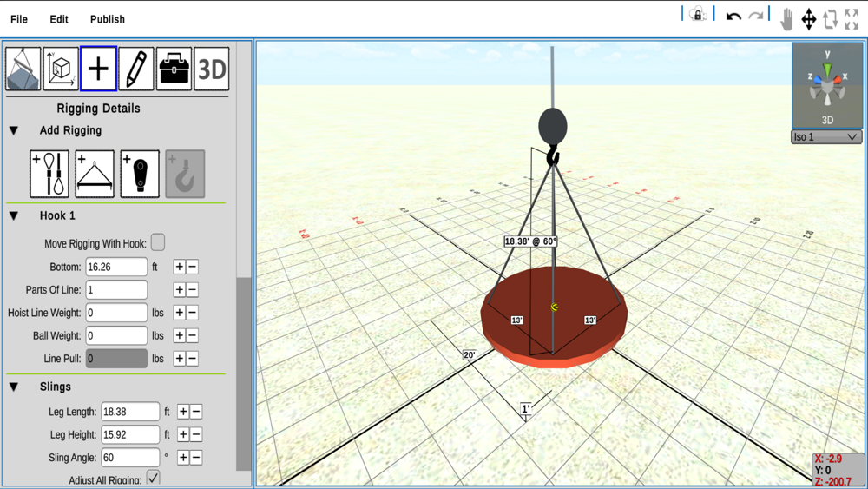Add a spreader bar rigging item

coord(95,174)
